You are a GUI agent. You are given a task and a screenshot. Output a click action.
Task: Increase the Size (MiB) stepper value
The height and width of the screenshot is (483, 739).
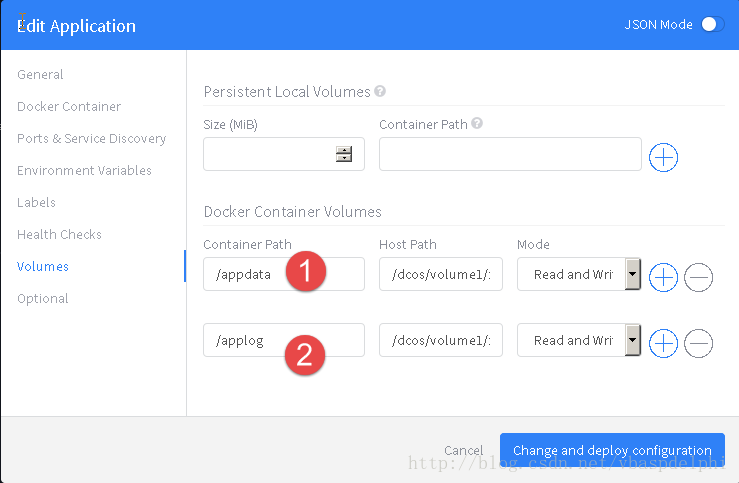pyautogui.click(x=344, y=150)
